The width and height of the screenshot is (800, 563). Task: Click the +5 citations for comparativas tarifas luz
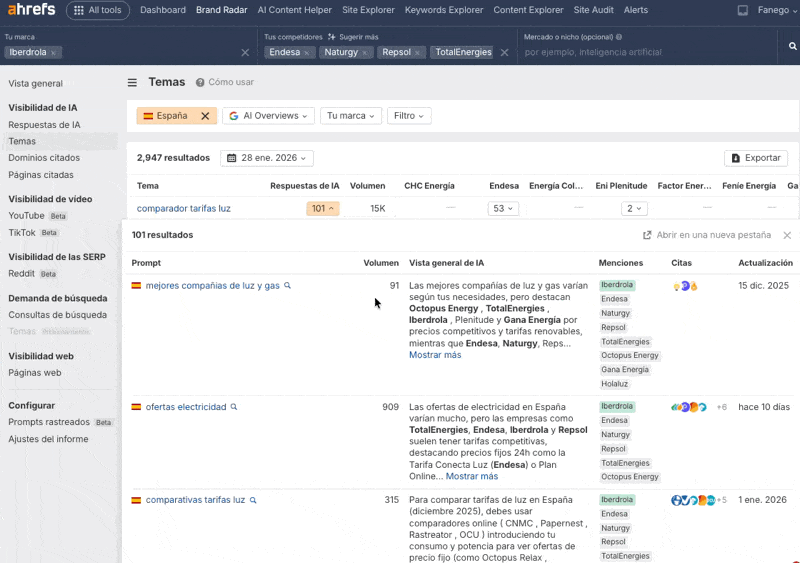721,500
